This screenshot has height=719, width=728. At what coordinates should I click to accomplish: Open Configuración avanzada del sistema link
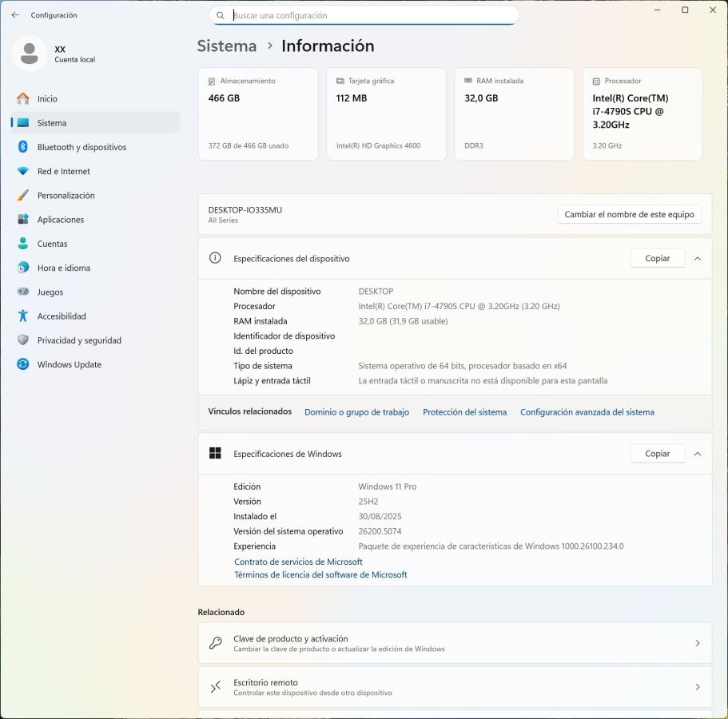click(587, 412)
